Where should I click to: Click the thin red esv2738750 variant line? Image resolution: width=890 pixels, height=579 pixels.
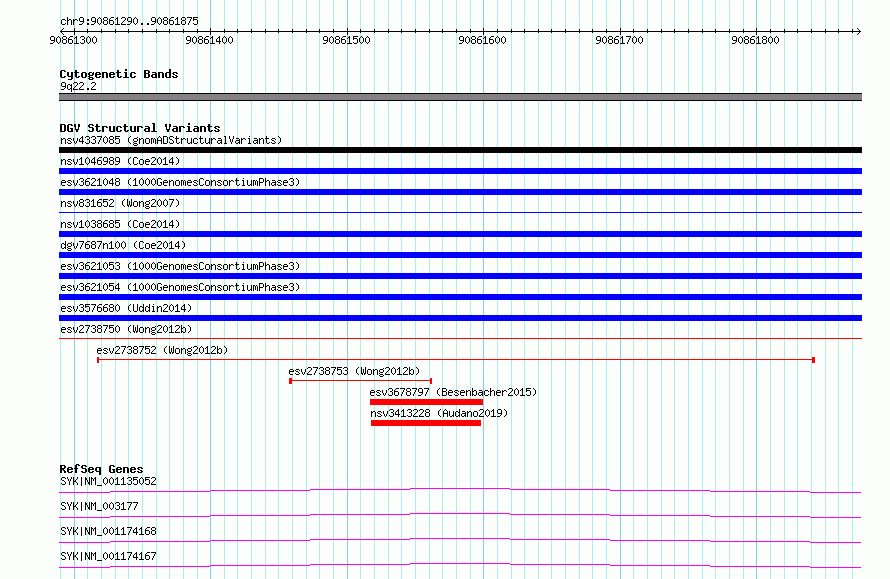click(460, 339)
